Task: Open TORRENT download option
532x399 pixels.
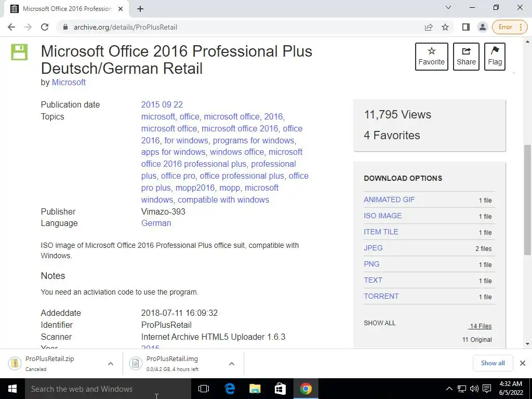Action: pos(381,296)
